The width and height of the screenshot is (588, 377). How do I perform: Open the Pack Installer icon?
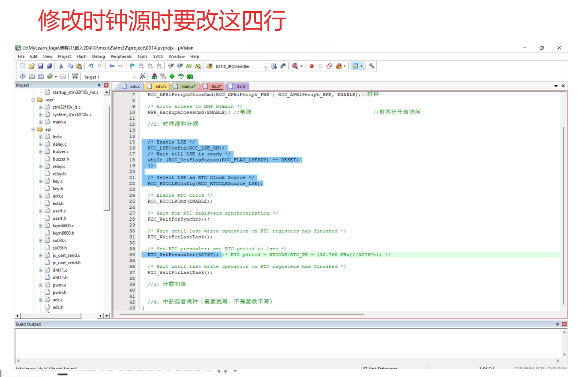tap(190, 76)
